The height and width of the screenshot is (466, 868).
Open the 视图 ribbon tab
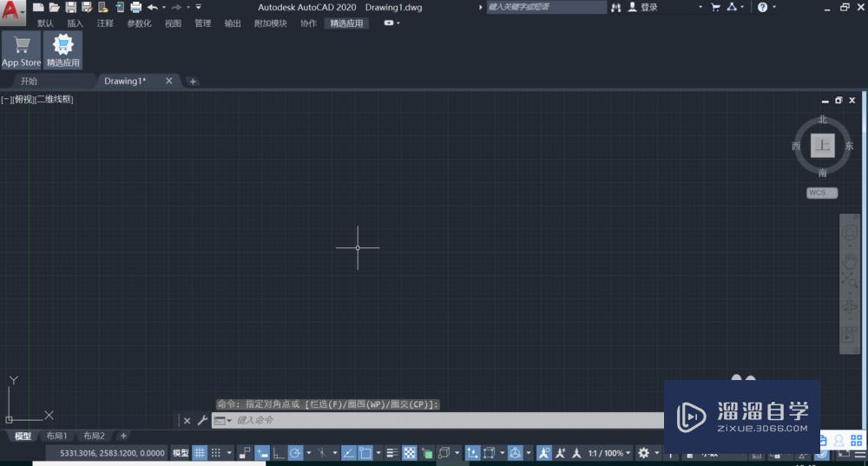173,23
